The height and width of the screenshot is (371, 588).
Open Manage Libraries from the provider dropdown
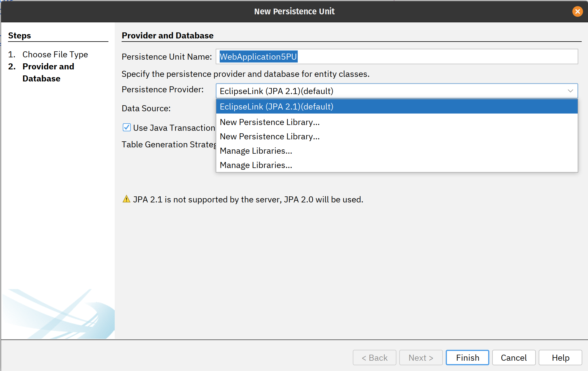tap(256, 151)
